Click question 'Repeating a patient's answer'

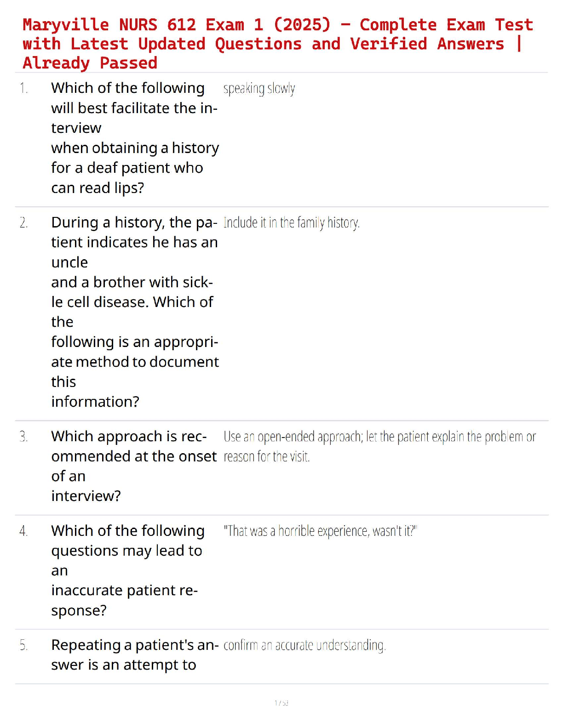[x=135, y=655]
